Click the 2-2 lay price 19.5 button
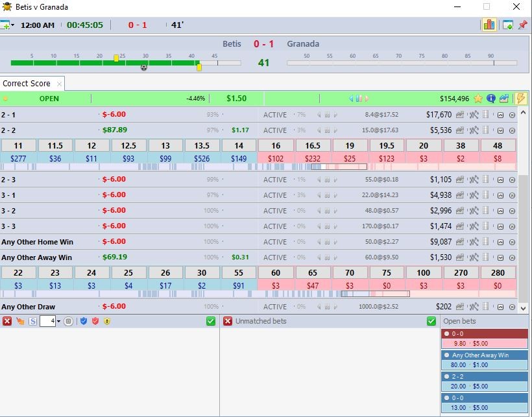Image resolution: width=532 pixels, height=417 pixels. tap(387, 145)
